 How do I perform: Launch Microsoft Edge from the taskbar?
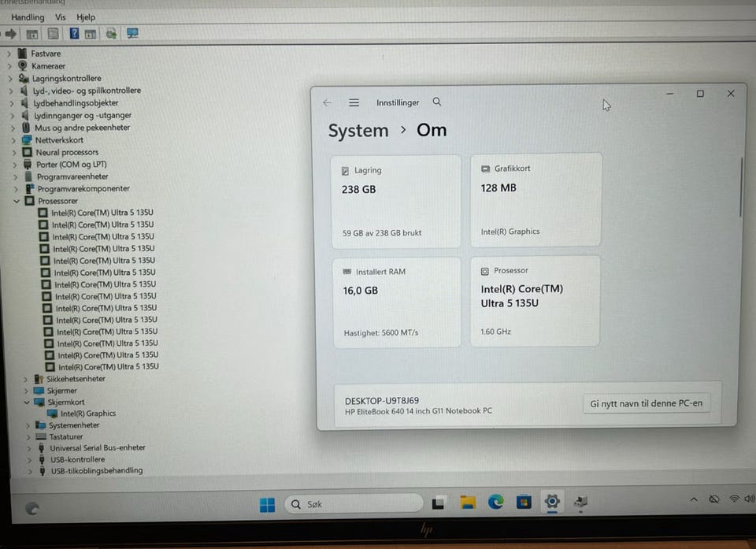click(x=495, y=503)
